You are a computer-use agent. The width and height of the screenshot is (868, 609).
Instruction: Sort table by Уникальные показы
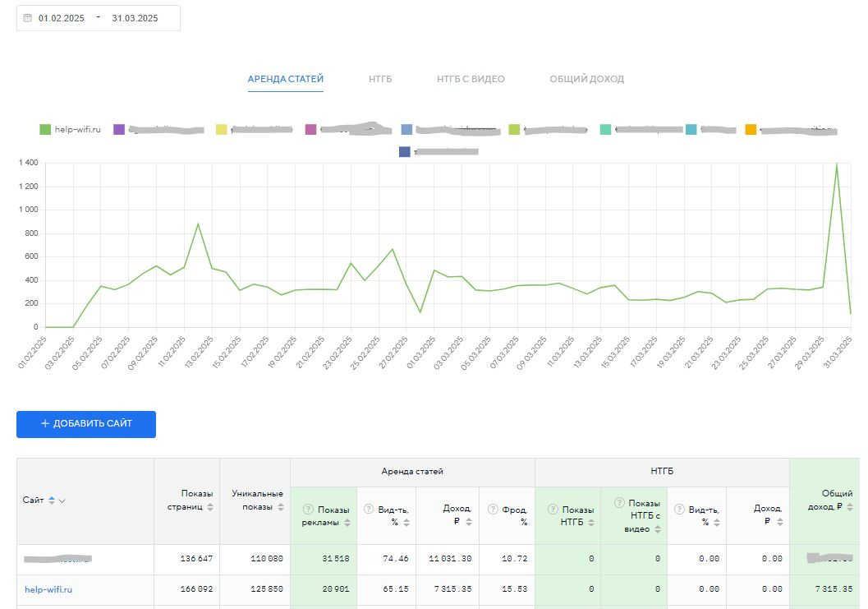click(x=279, y=508)
